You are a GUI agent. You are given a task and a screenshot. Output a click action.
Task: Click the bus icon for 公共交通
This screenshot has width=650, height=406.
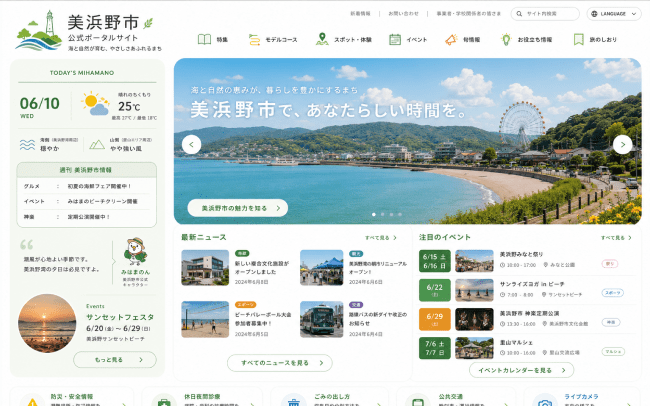click(x=418, y=401)
